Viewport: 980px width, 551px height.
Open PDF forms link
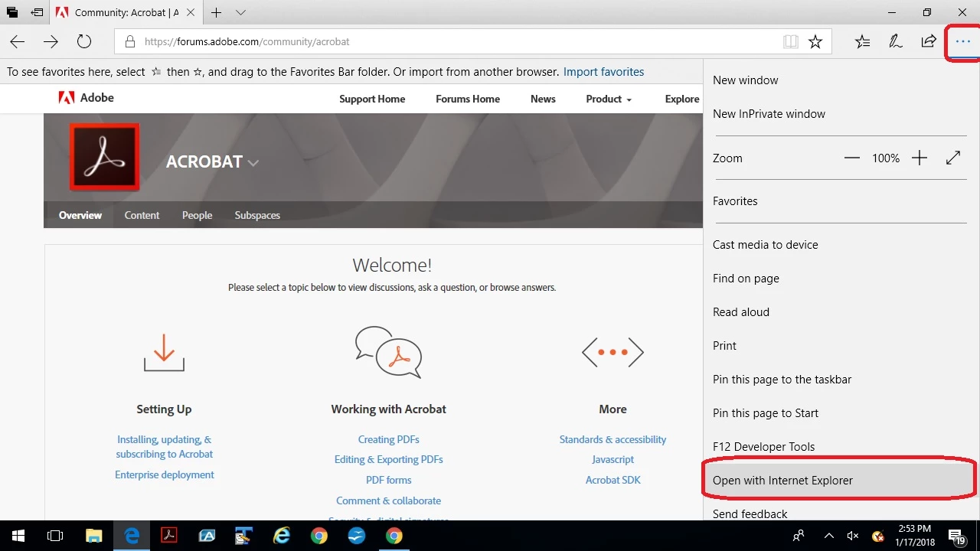click(388, 480)
